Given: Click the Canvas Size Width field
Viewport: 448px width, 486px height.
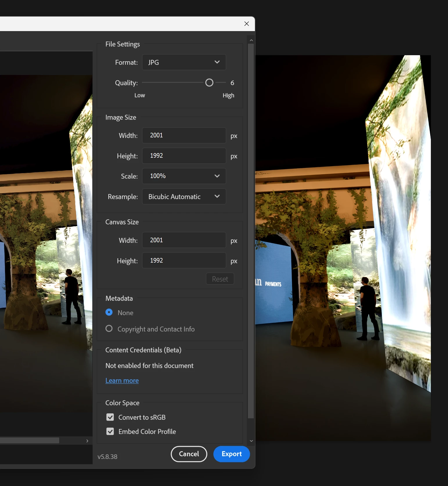Looking at the screenshot, I should pyautogui.click(x=184, y=240).
